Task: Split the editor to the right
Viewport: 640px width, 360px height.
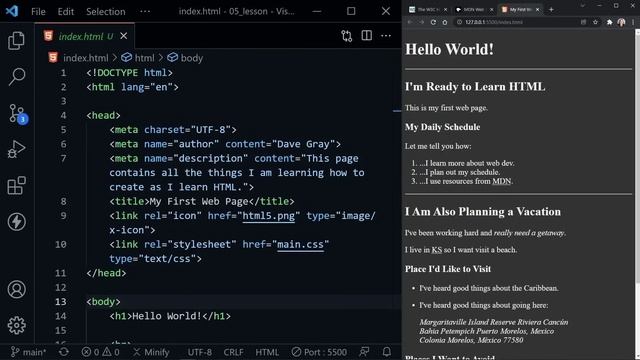Action: (367, 36)
